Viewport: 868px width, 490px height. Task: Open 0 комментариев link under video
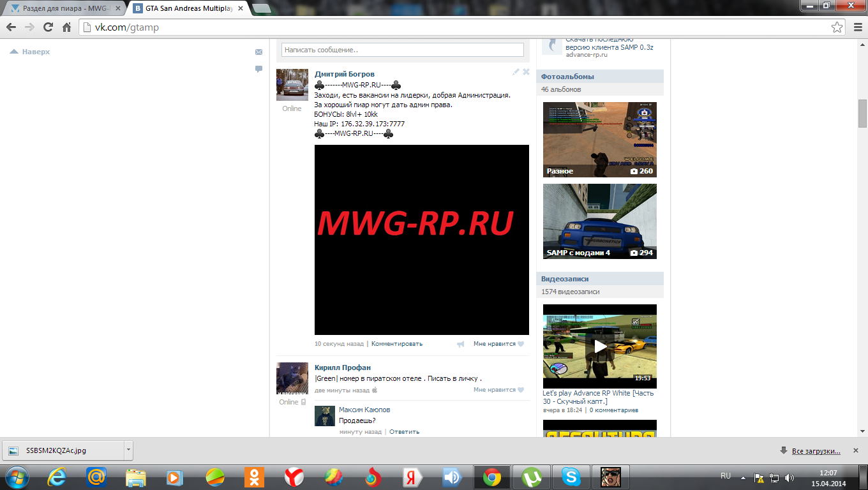(x=614, y=410)
